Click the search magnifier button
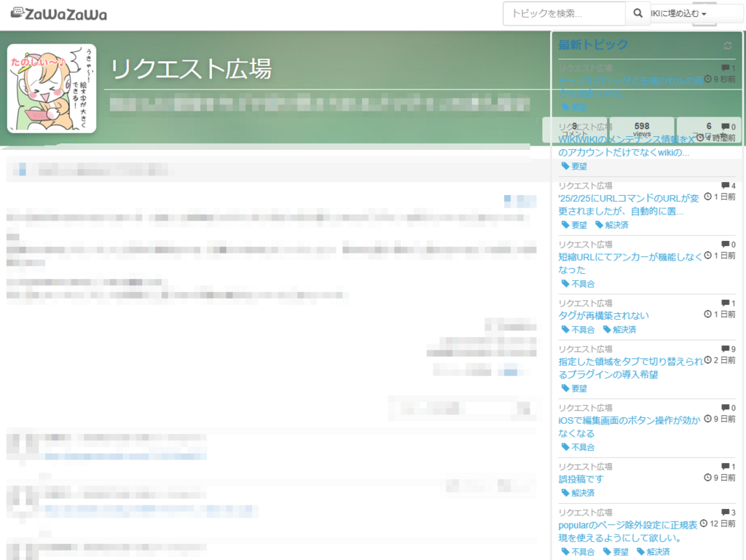The height and width of the screenshot is (560, 746). tap(637, 14)
